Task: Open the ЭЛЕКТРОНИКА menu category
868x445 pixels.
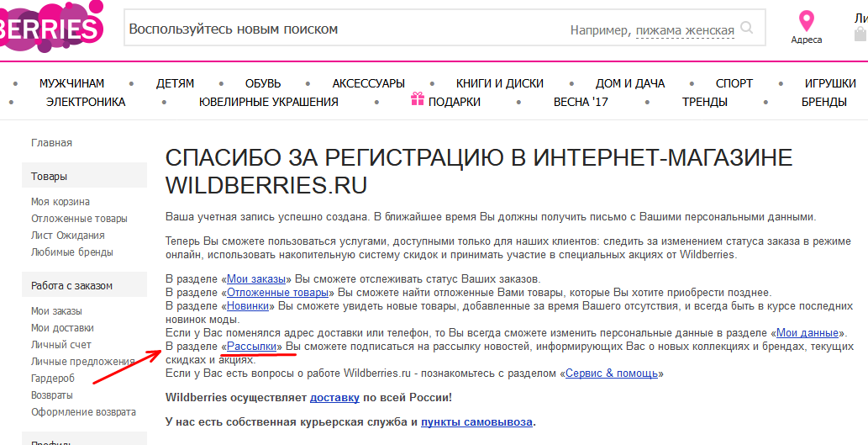Action: [x=85, y=102]
